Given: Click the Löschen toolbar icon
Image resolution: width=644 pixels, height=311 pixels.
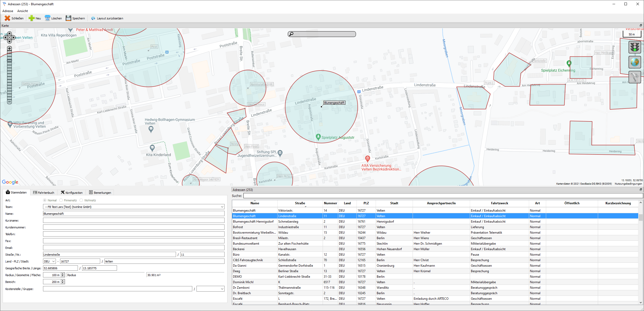Looking at the screenshot, I should [47, 18].
